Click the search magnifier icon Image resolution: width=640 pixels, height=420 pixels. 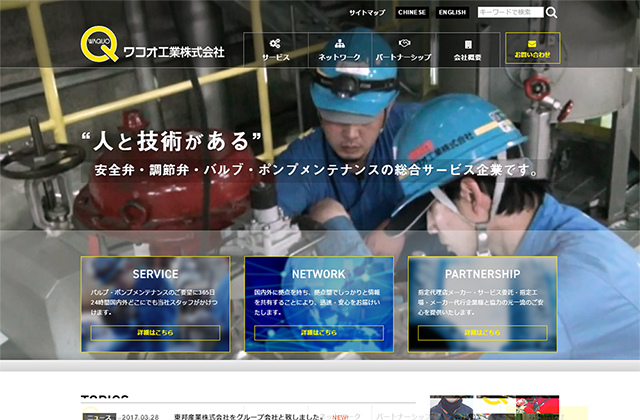(x=551, y=13)
